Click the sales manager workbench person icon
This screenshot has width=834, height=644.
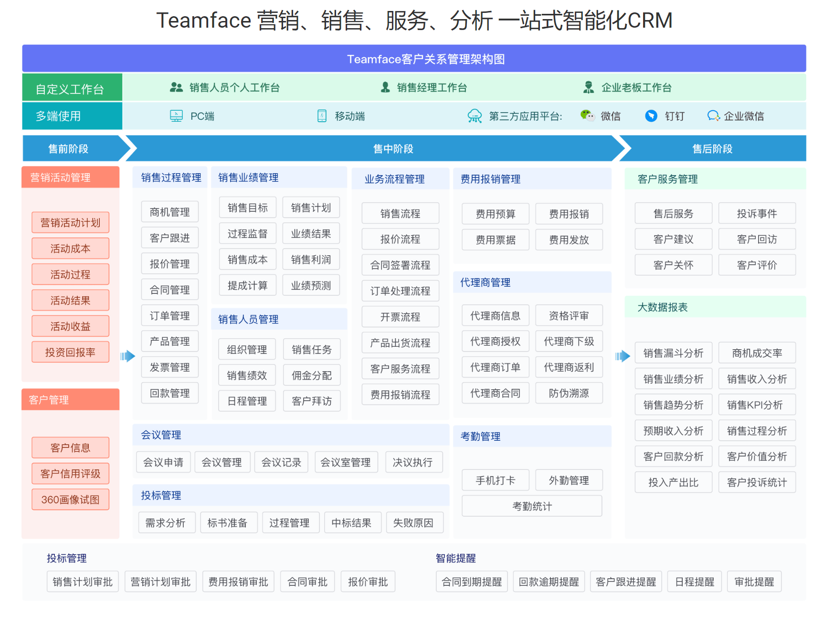[x=385, y=87]
